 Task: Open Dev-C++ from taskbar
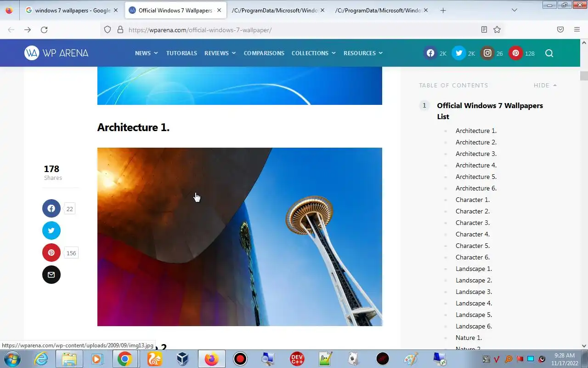click(x=297, y=358)
